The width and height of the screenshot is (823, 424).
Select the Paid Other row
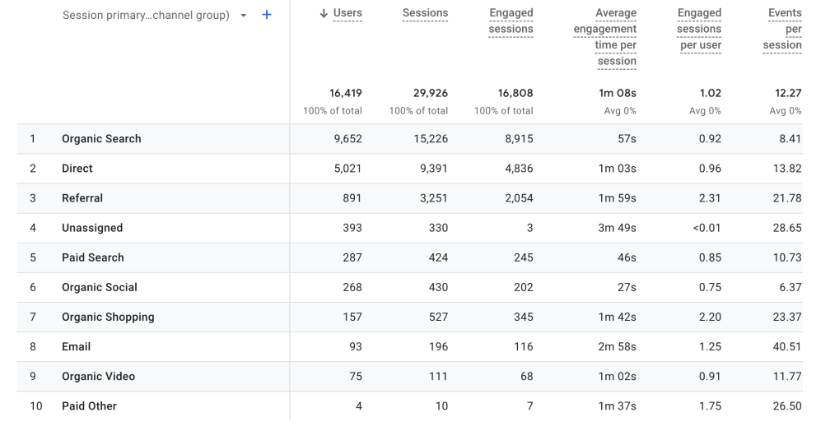pos(89,406)
